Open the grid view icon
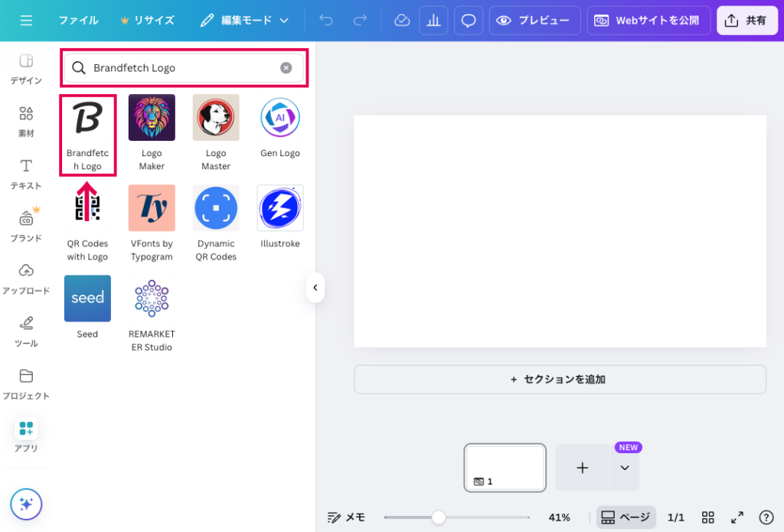784x532 pixels. pos(707,517)
